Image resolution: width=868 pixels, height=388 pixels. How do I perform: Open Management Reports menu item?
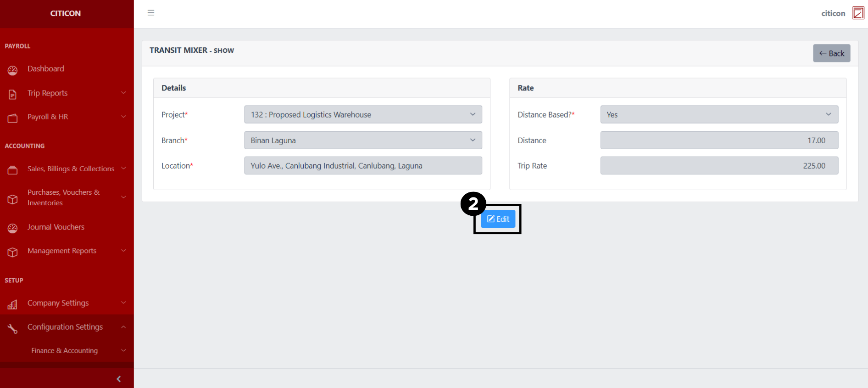[x=62, y=251]
